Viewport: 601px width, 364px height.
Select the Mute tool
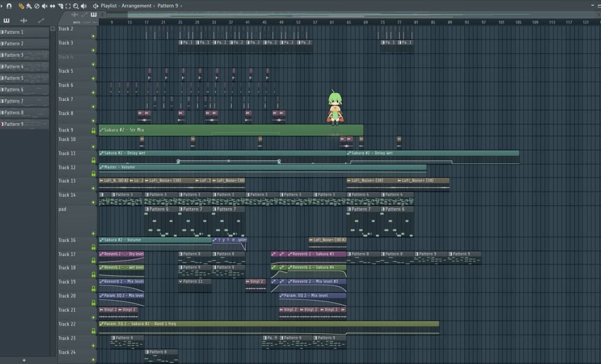(45, 6)
